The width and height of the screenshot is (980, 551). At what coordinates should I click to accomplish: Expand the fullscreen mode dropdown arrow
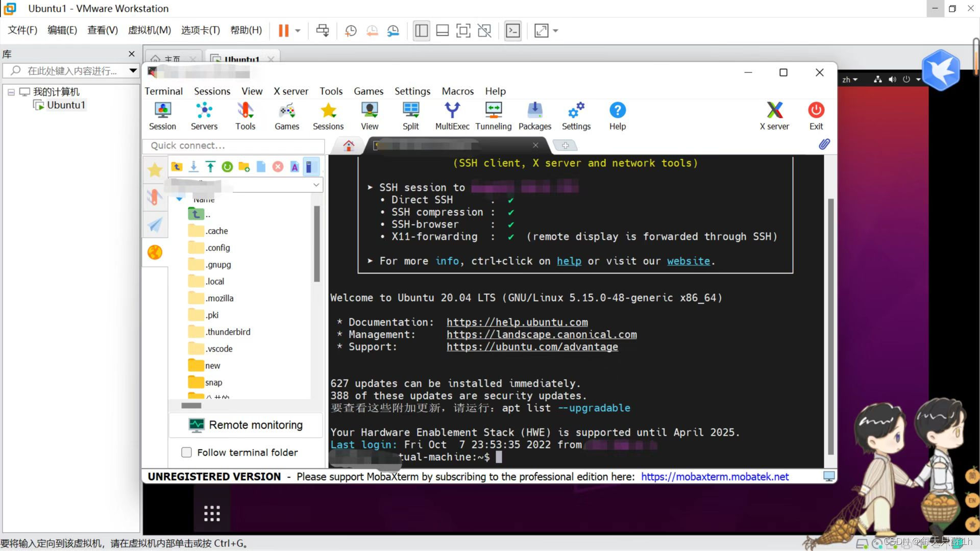point(555,31)
